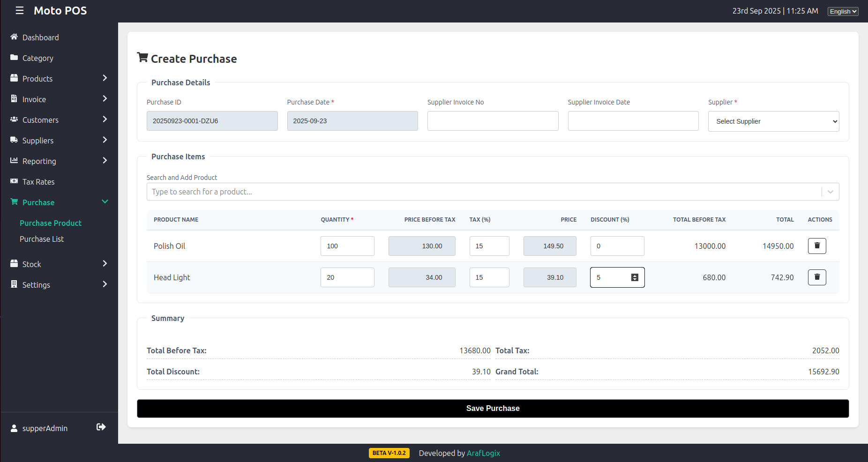Open Dashboard from the sidebar
Screen dimensions: 868x462
click(x=40, y=37)
